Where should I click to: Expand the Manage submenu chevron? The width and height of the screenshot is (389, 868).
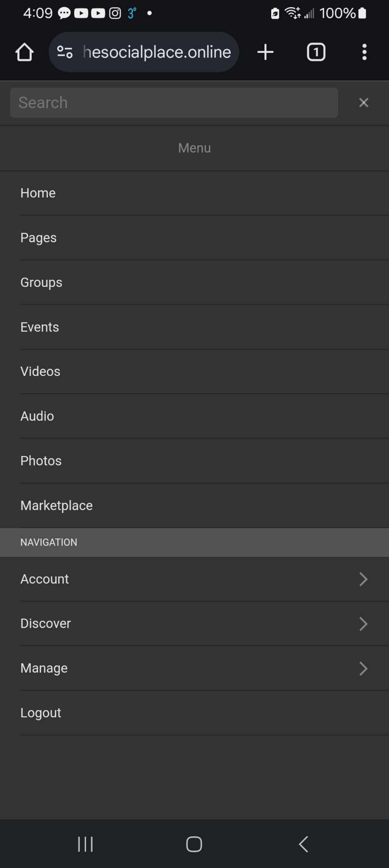[363, 668]
